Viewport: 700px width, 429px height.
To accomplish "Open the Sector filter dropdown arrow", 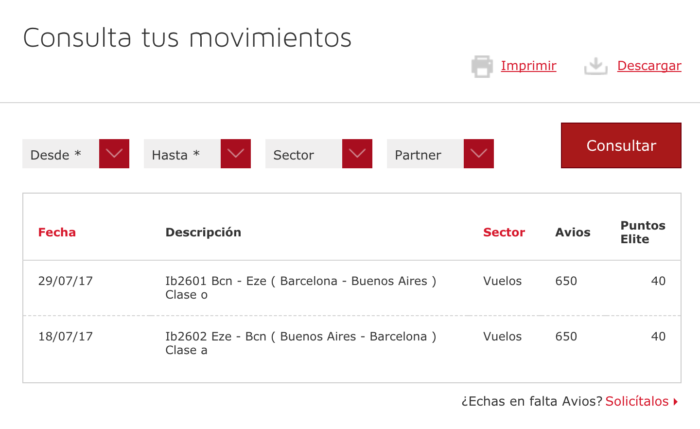I will point(357,154).
